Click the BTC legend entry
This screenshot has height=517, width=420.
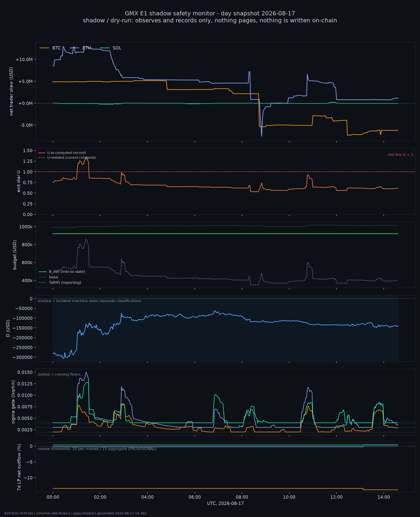(x=50, y=48)
